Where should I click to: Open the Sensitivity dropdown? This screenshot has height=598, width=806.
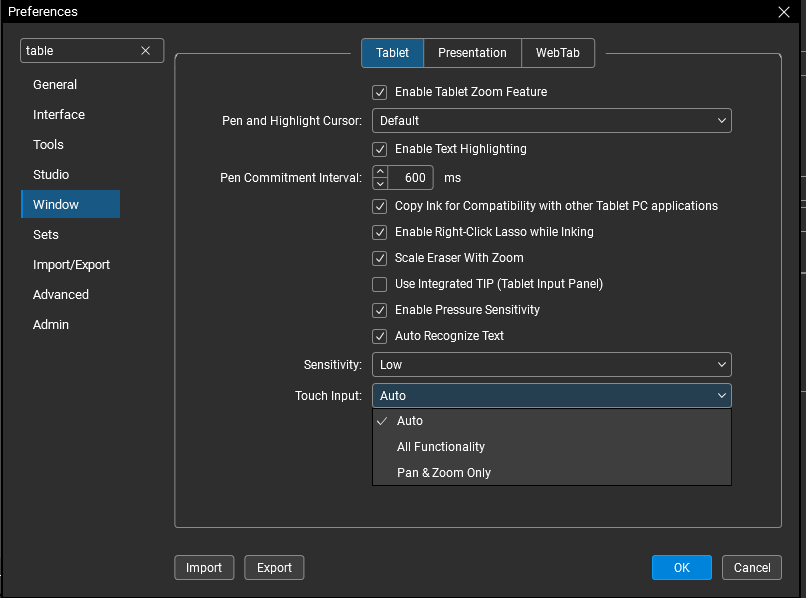tap(552, 365)
